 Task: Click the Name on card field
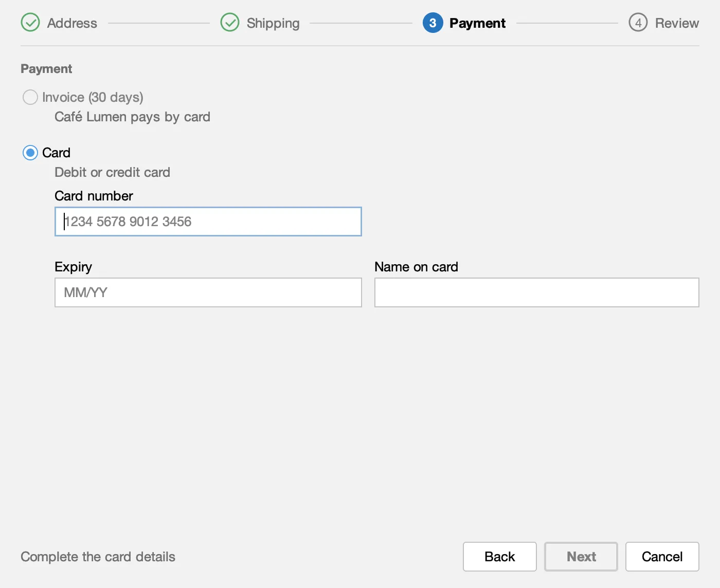[x=537, y=292]
